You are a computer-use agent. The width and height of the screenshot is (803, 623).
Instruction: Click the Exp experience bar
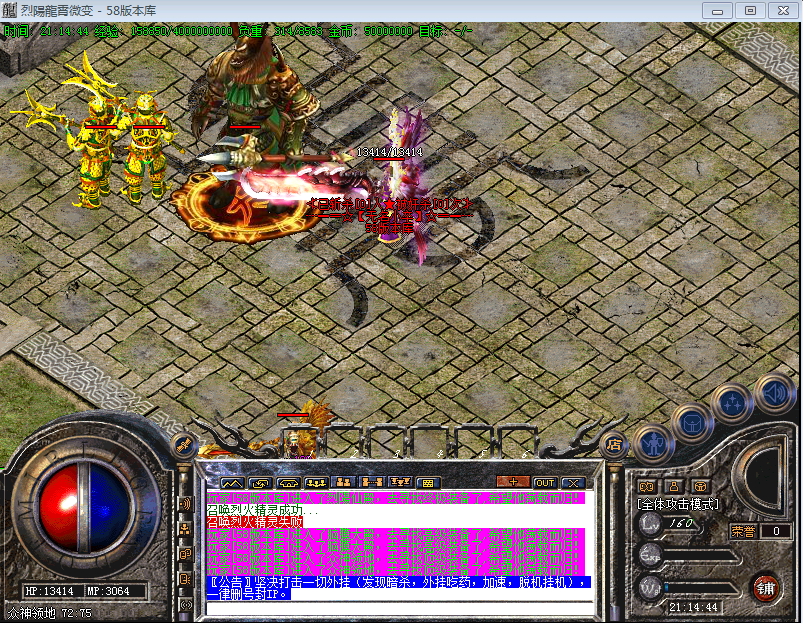click(701, 555)
